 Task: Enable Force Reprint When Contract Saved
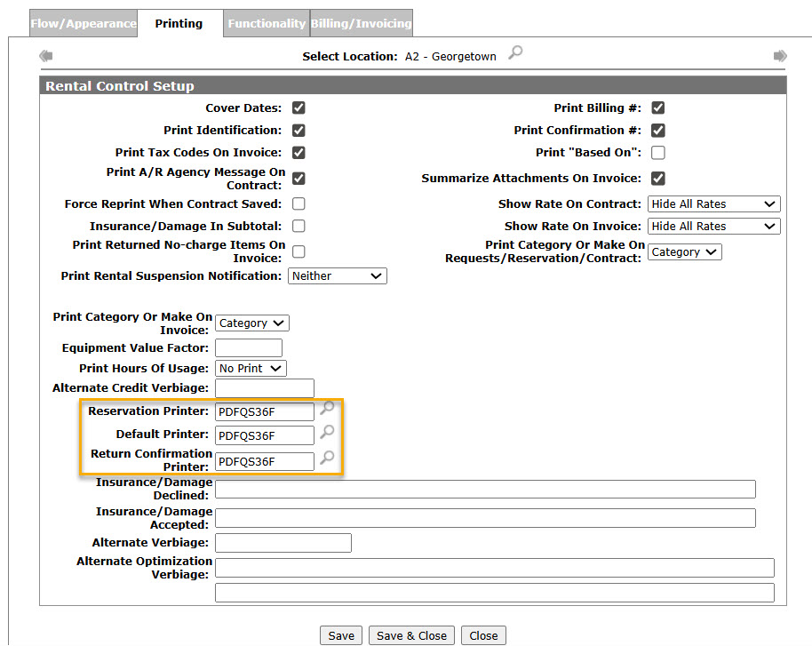point(299,204)
